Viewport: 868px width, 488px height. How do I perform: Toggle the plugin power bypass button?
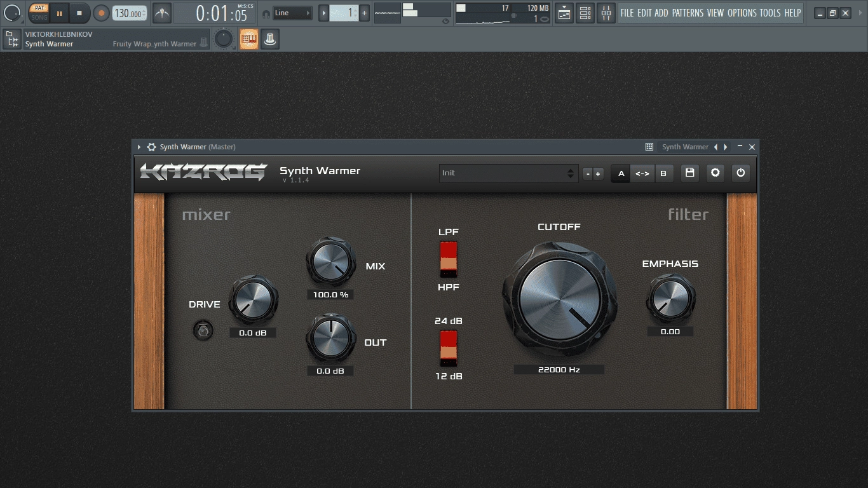click(740, 173)
